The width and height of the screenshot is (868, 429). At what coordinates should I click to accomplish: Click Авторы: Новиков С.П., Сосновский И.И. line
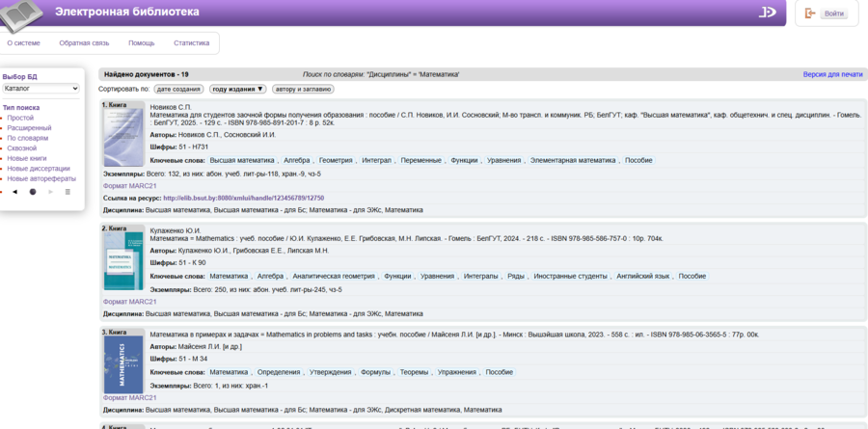[x=213, y=135]
